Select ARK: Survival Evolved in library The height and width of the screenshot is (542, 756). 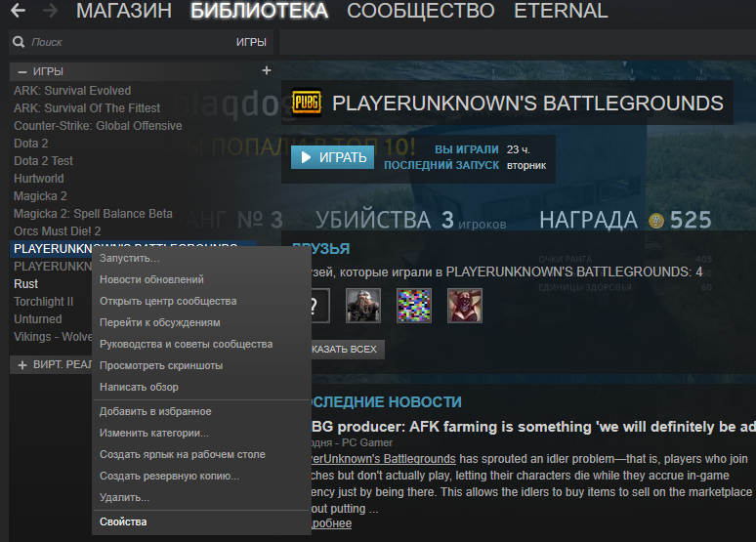pyautogui.click(x=72, y=91)
